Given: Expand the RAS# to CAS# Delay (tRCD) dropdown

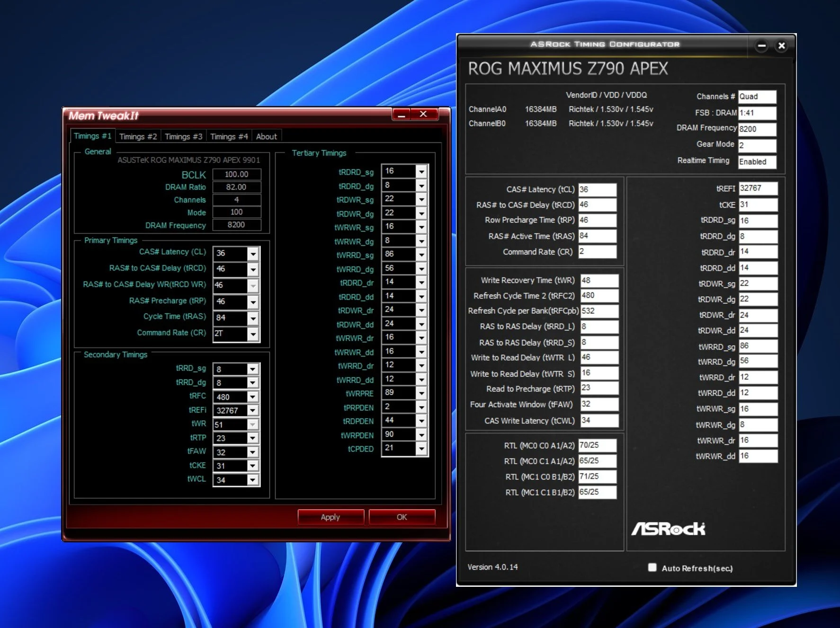Looking at the screenshot, I should pyautogui.click(x=253, y=269).
